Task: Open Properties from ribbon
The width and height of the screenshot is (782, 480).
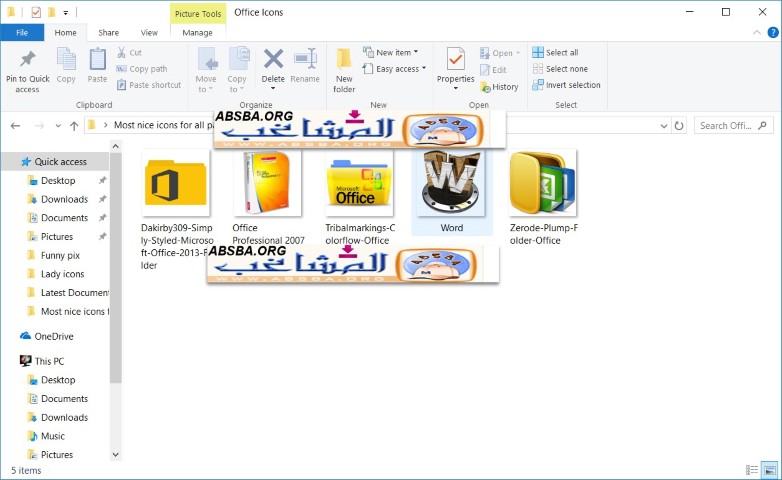Action: pos(455,69)
